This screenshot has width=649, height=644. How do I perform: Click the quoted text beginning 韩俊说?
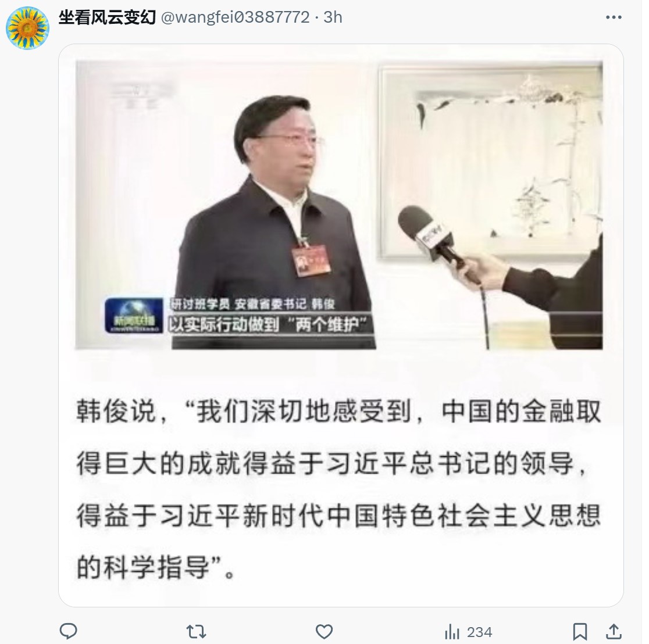click(338, 489)
